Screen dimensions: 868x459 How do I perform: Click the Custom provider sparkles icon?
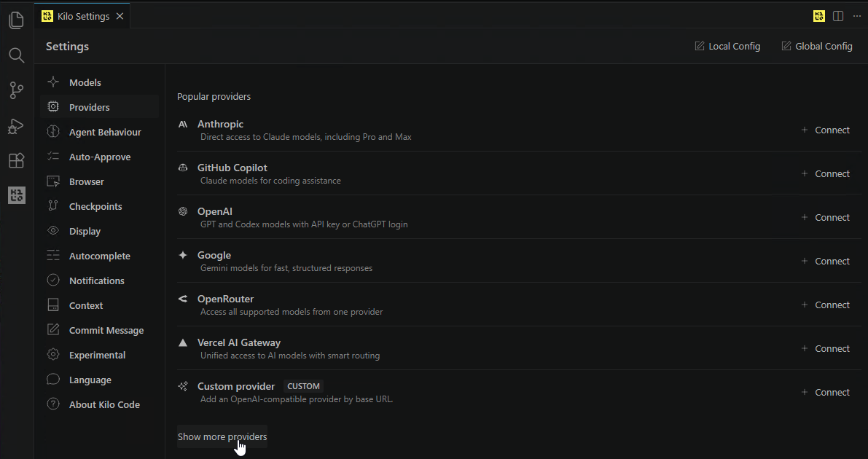pos(183,386)
